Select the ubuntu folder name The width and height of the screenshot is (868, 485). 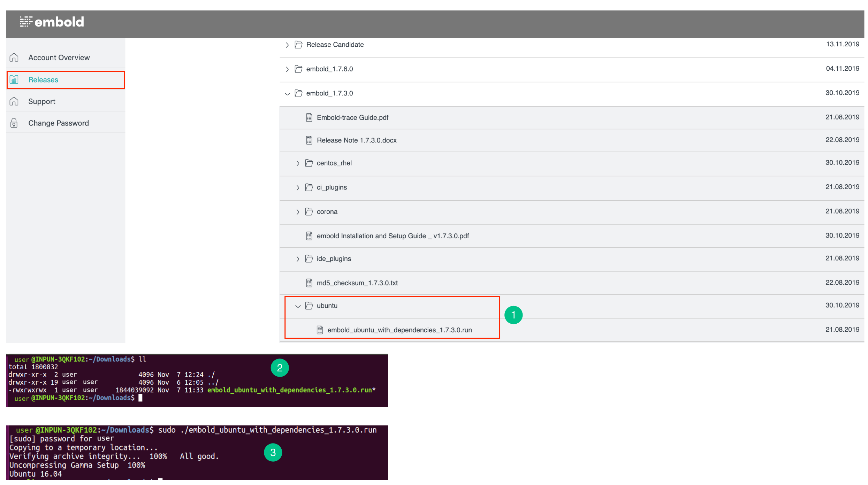point(327,306)
